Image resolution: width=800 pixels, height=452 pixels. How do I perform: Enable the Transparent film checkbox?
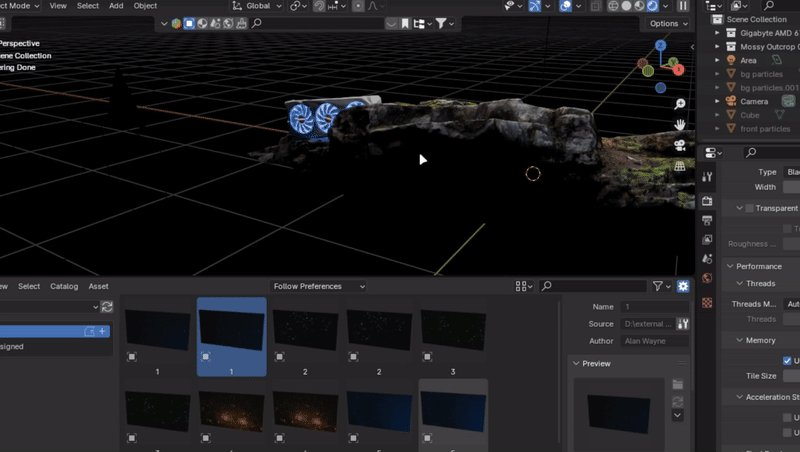(x=749, y=208)
